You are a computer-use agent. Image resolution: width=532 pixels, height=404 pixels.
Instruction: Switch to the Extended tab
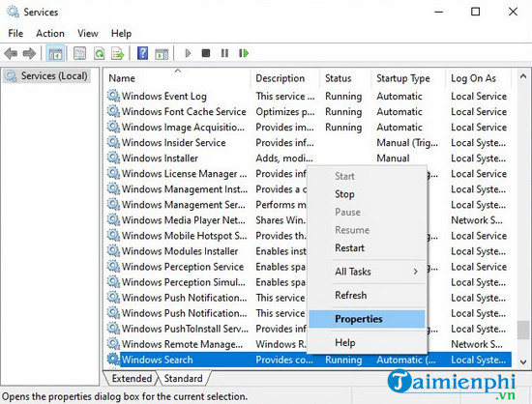pos(132,378)
